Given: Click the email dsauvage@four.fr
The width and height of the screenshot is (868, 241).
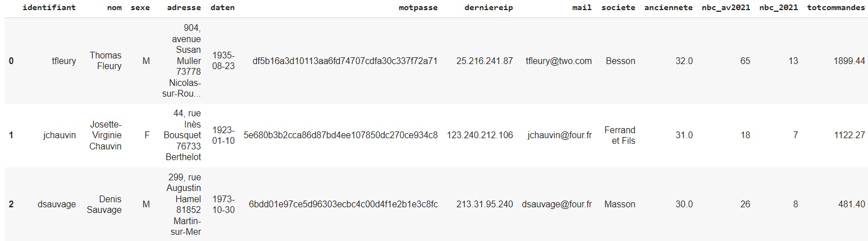Looking at the screenshot, I should (x=556, y=204).
